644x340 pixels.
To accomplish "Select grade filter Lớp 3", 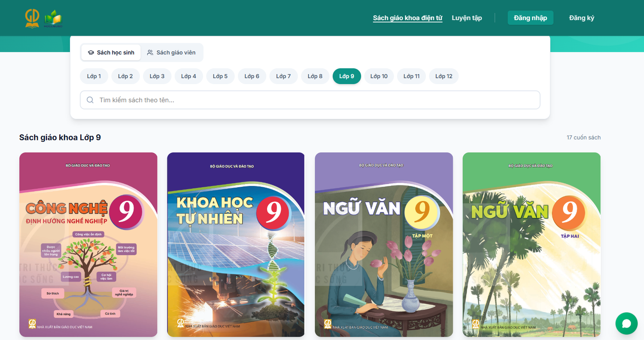I will tap(157, 76).
